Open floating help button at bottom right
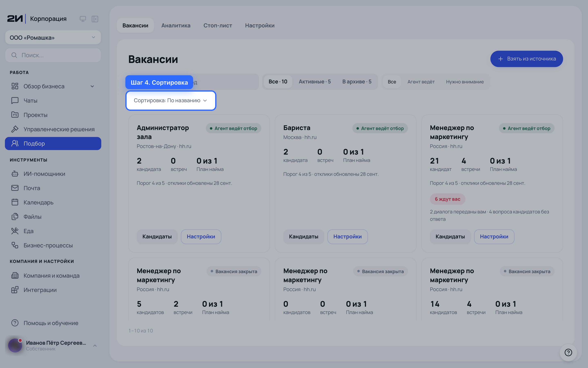The image size is (588, 368). 568,352
